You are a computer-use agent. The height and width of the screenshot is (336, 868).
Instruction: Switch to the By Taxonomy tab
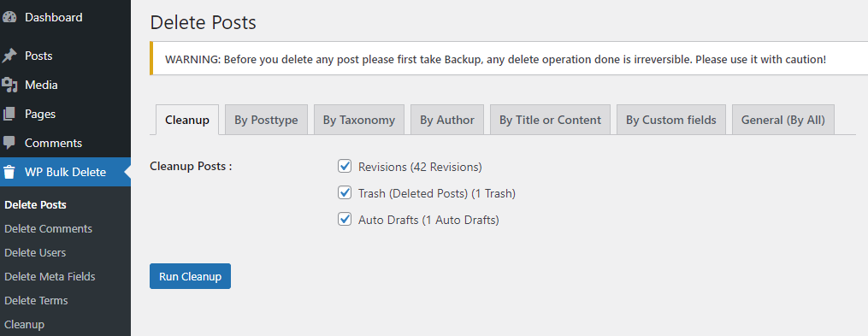pyautogui.click(x=359, y=120)
